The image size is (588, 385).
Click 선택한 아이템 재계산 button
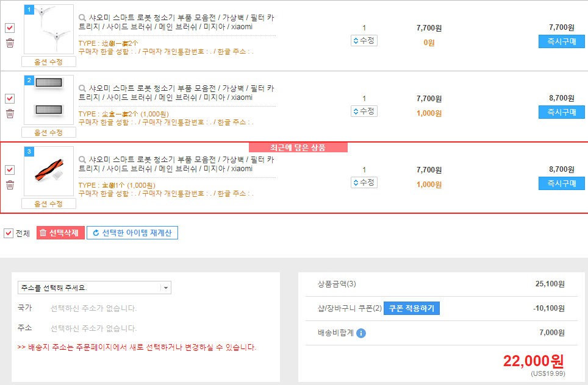(x=132, y=233)
